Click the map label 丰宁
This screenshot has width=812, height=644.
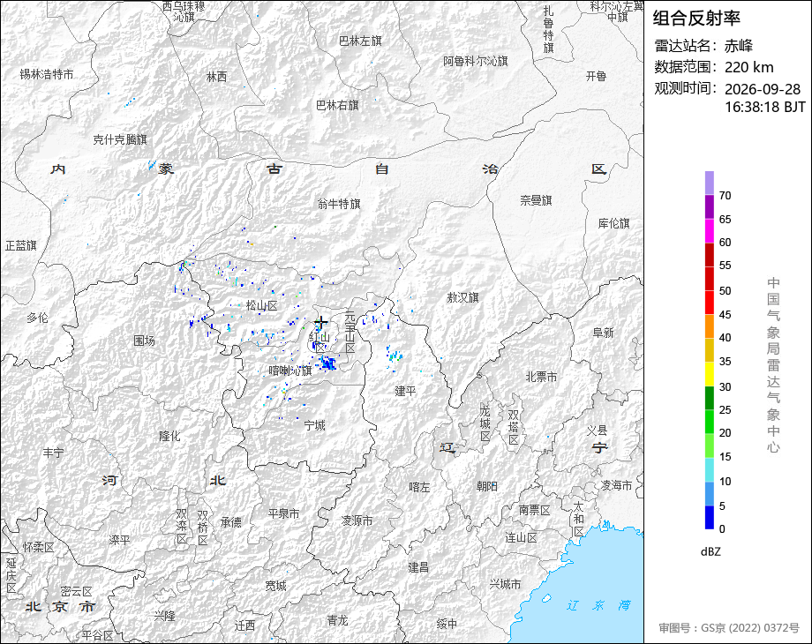[53, 453]
